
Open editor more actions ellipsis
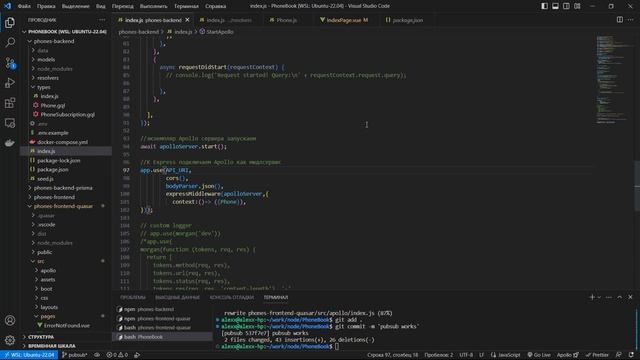pos(631,20)
